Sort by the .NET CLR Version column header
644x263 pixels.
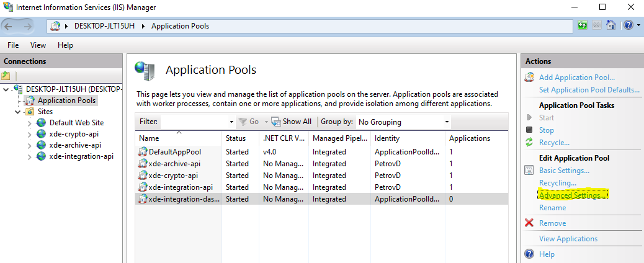tap(284, 138)
